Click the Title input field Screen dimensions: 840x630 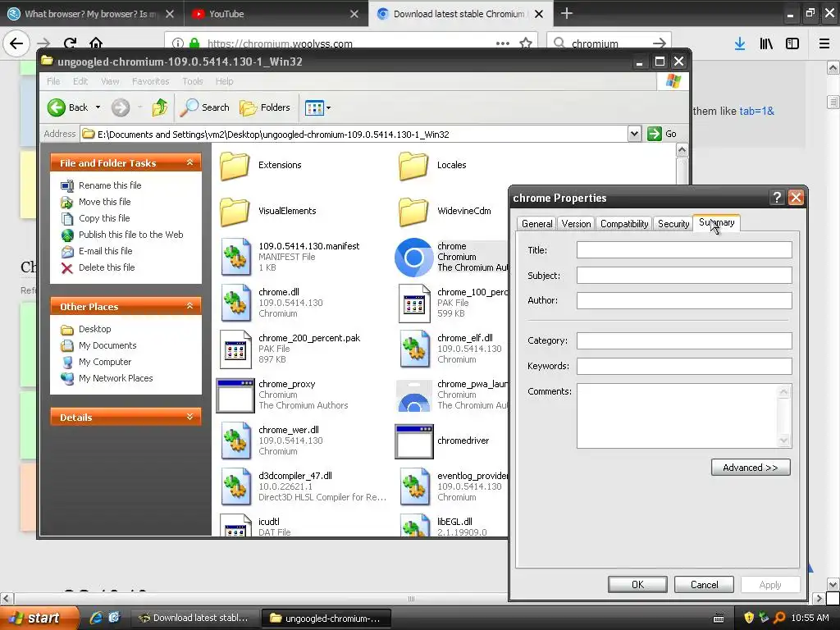click(684, 249)
